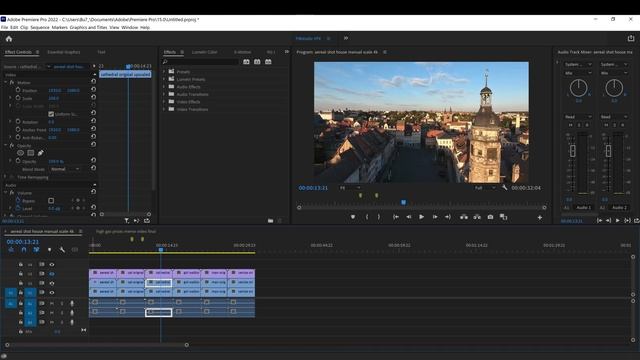The width and height of the screenshot is (640, 360).
Task: Reset the Rotation parameter
Action: pyautogui.click(x=93, y=121)
